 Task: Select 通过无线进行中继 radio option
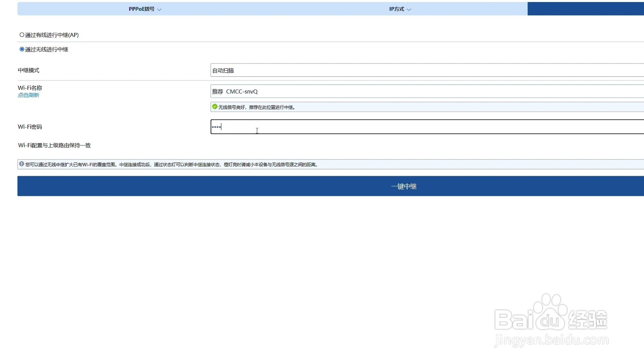[x=22, y=49]
